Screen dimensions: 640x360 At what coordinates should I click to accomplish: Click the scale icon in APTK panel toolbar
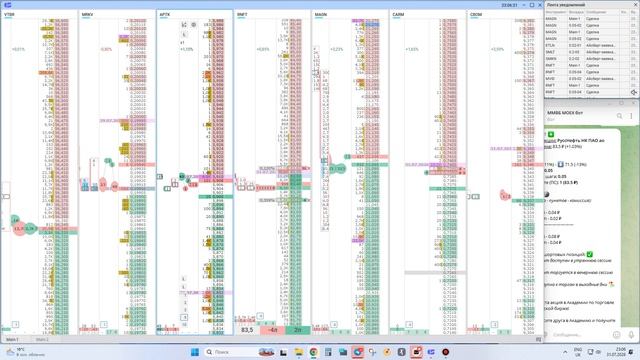pos(184,25)
